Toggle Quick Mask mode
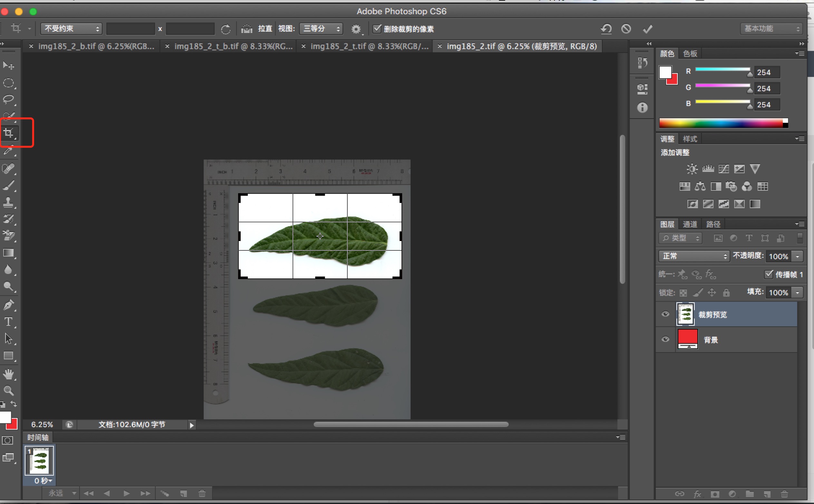 [x=8, y=440]
